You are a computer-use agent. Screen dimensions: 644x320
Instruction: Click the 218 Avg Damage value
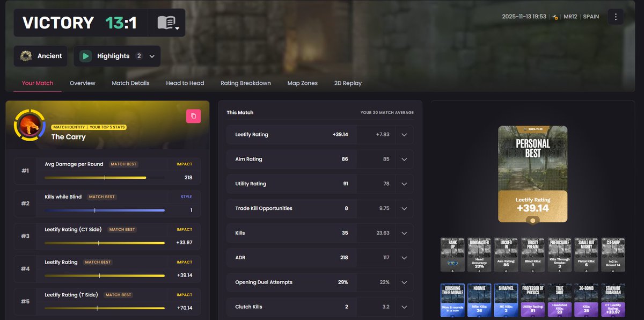pyautogui.click(x=188, y=178)
